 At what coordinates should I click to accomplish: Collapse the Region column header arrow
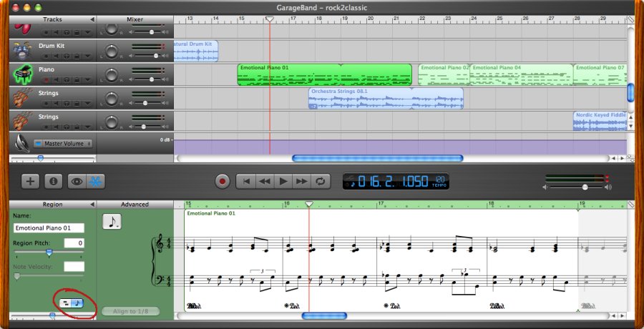point(92,204)
